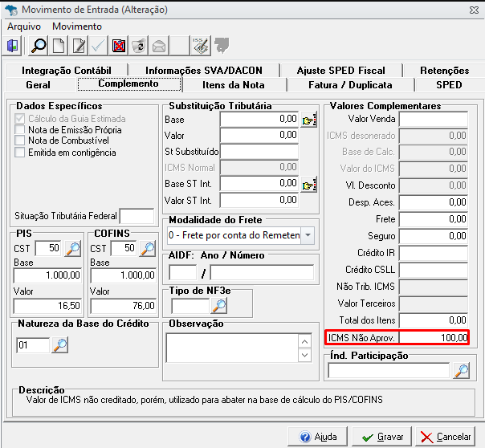Click the Desp. Aces. field
The image size is (485, 448).
[x=434, y=202]
